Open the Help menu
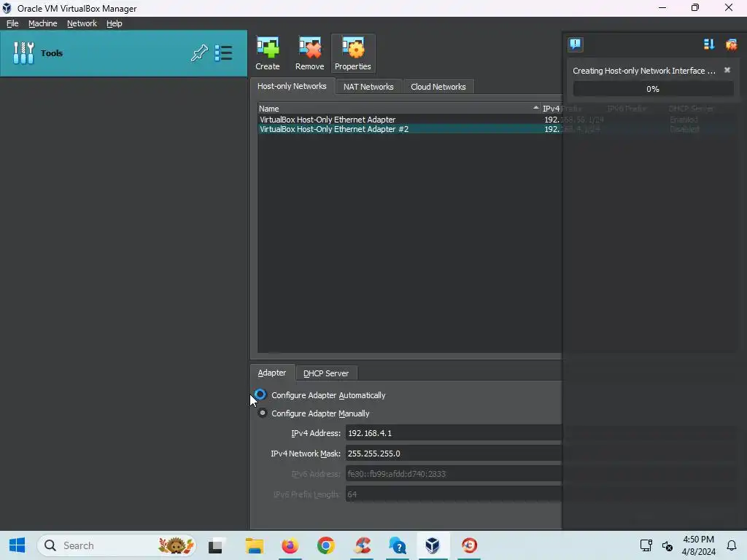This screenshot has width=747, height=560. [114, 23]
